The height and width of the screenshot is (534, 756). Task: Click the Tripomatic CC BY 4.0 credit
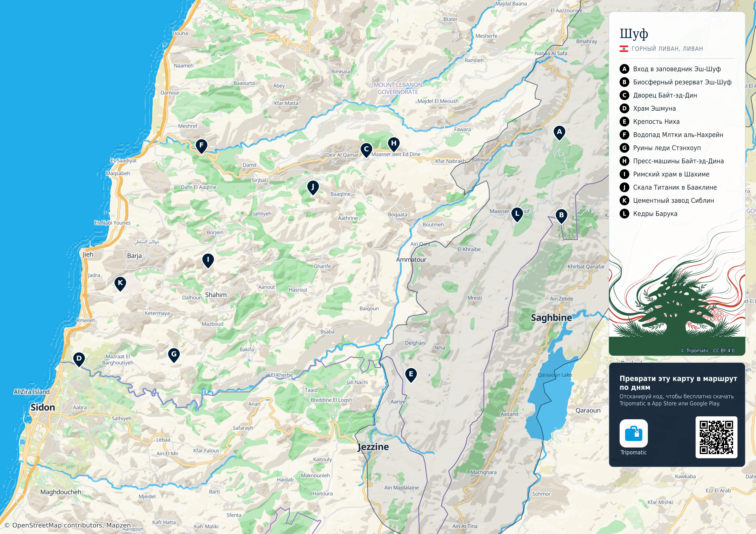click(708, 351)
